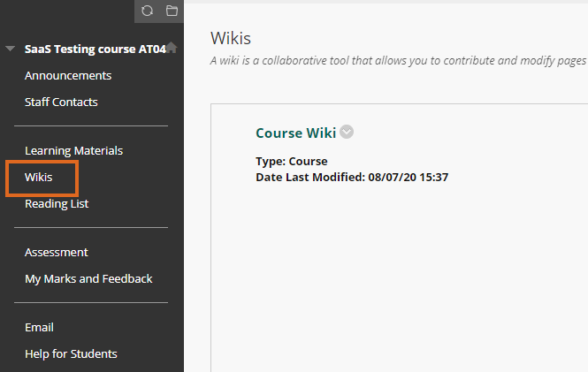
Task: Select SaaS Testing course AT04 title
Action: pyautogui.click(x=95, y=49)
